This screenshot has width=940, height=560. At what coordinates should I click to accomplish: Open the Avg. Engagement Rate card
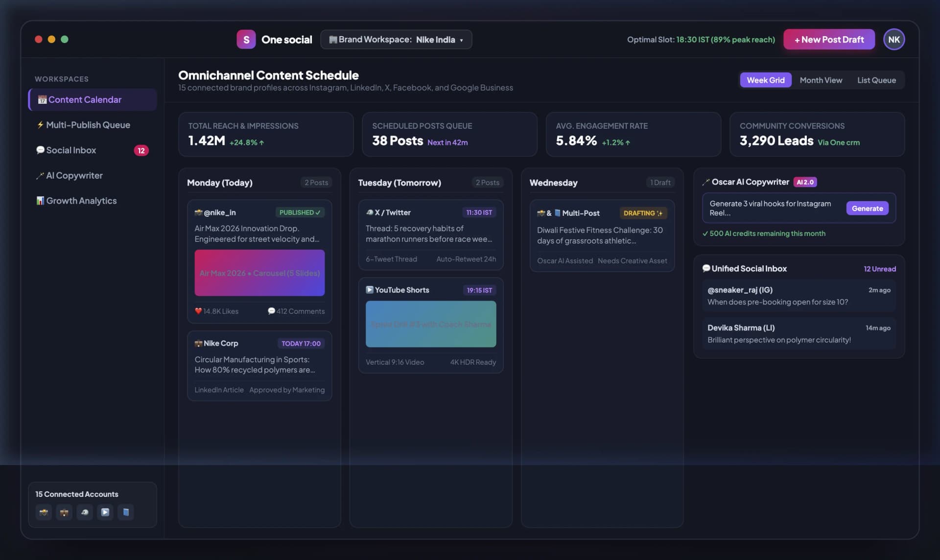[633, 135]
